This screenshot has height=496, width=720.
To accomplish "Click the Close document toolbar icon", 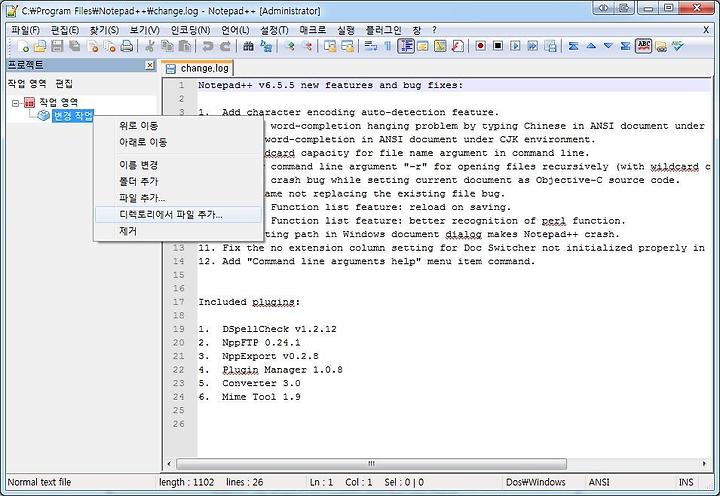I will pos(92,46).
